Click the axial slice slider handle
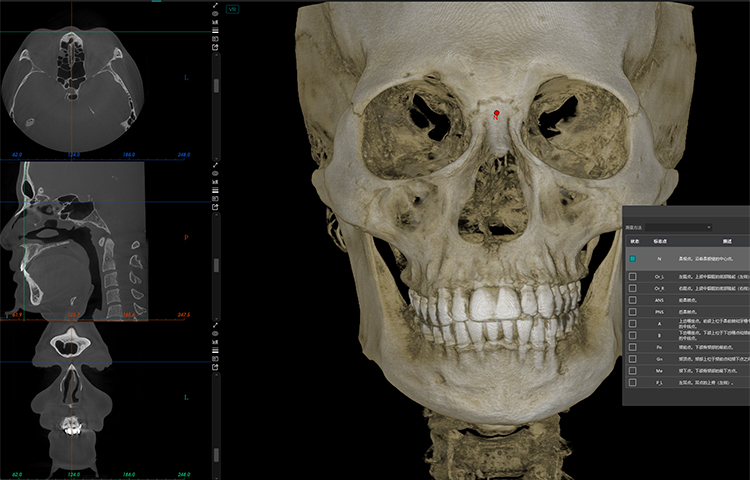Screen dimensions: 750x480 click(x=217, y=86)
